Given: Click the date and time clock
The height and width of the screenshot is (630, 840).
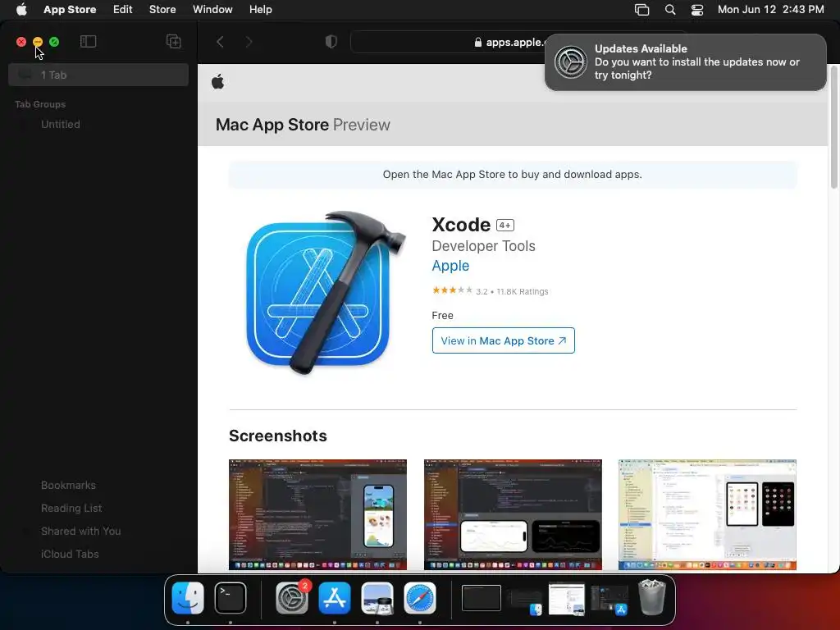Looking at the screenshot, I should point(770,10).
